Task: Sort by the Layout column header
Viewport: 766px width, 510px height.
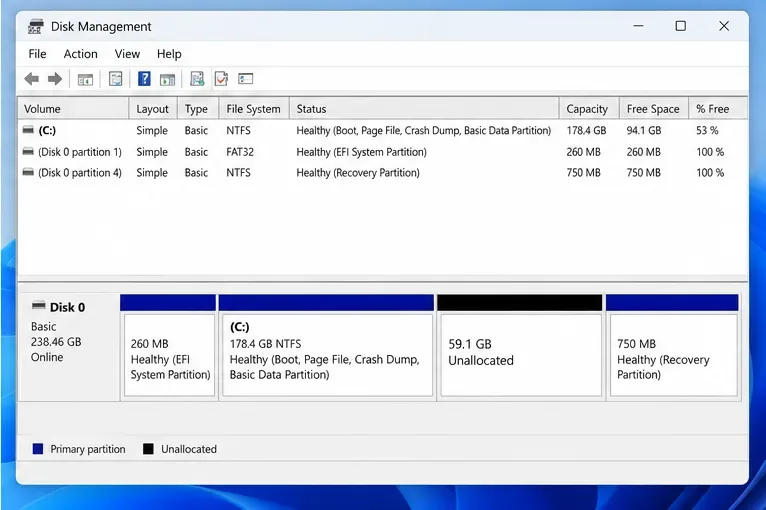Action: coord(153,108)
